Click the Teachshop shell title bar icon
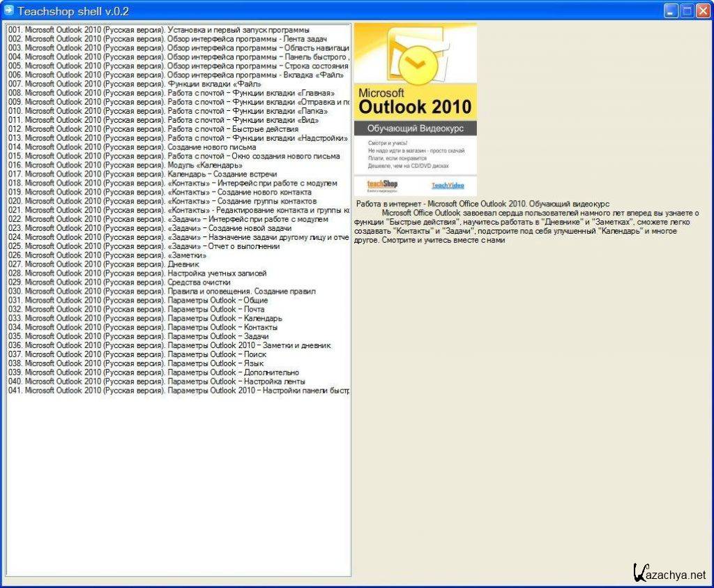714x588 pixels. [8, 11]
